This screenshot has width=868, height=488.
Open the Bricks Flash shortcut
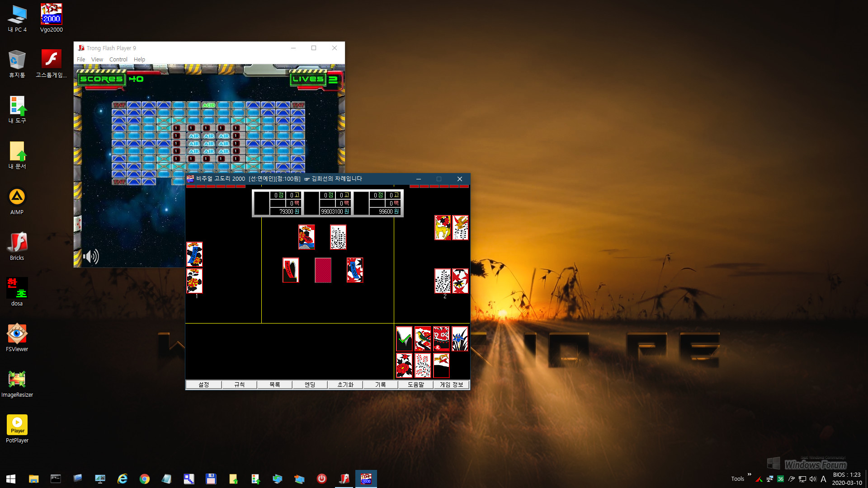pyautogui.click(x=17, y=247)
